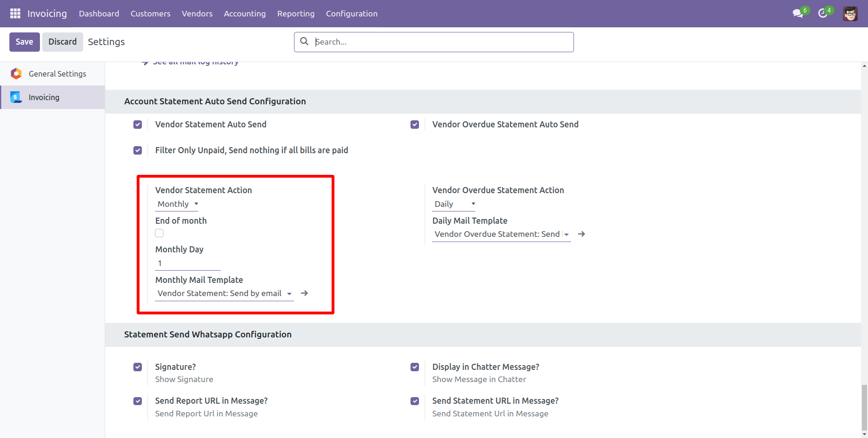Click the Vendor Statement Action label
The image size is (868, 438).
click(x=204, y=190)
